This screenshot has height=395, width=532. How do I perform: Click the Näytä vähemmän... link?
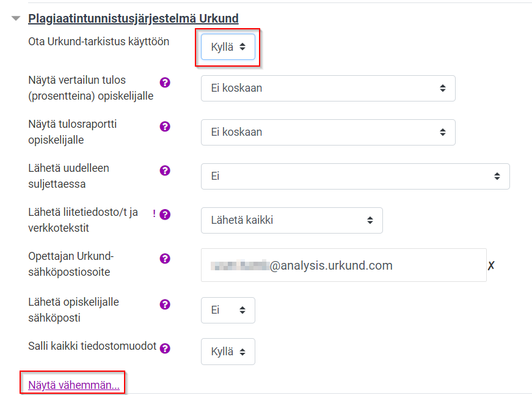pyautogui.click(x=74, y=385)
